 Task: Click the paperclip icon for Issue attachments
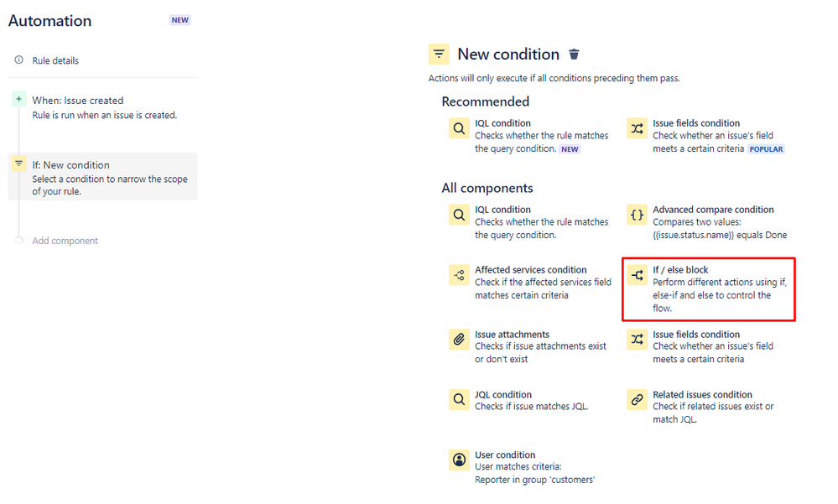coord(459,340)
